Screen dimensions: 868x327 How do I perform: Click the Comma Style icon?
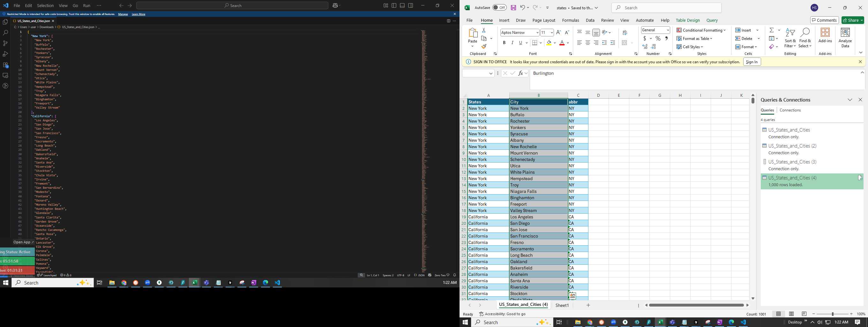pyautogui.click(x=666, y=38)
